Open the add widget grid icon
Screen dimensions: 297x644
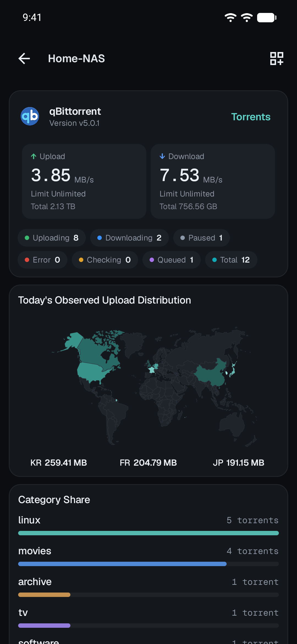click(277, 58)
